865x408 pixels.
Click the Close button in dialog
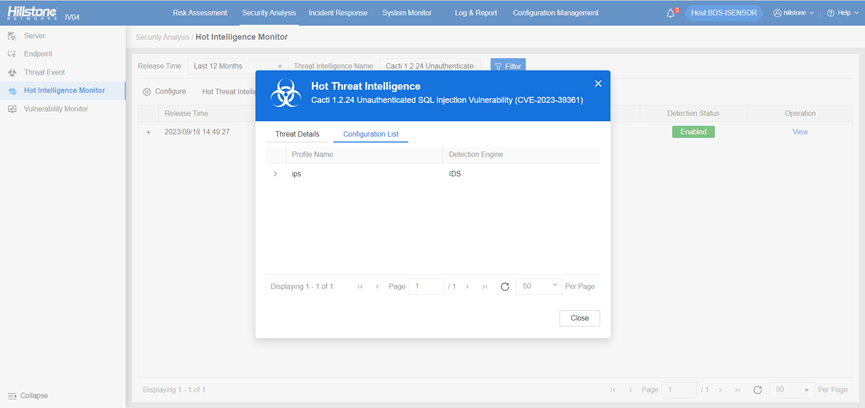pos(579,318)
